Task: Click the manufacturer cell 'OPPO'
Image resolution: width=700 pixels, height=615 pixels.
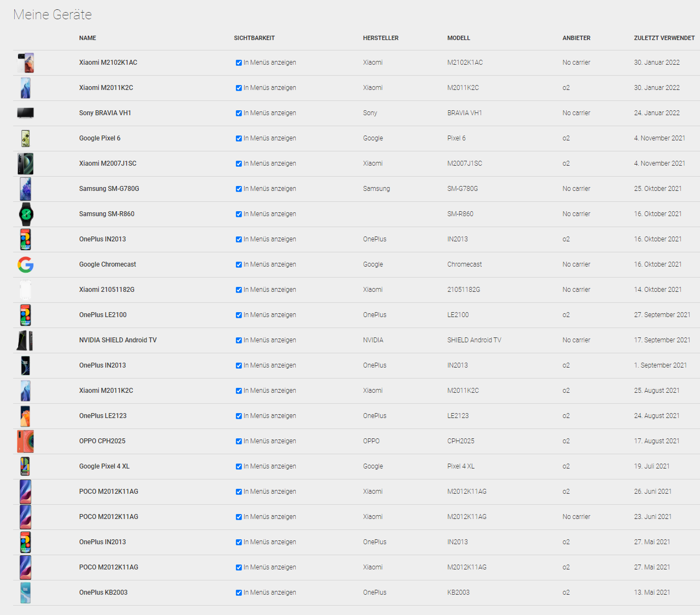Action: [371, 441]
